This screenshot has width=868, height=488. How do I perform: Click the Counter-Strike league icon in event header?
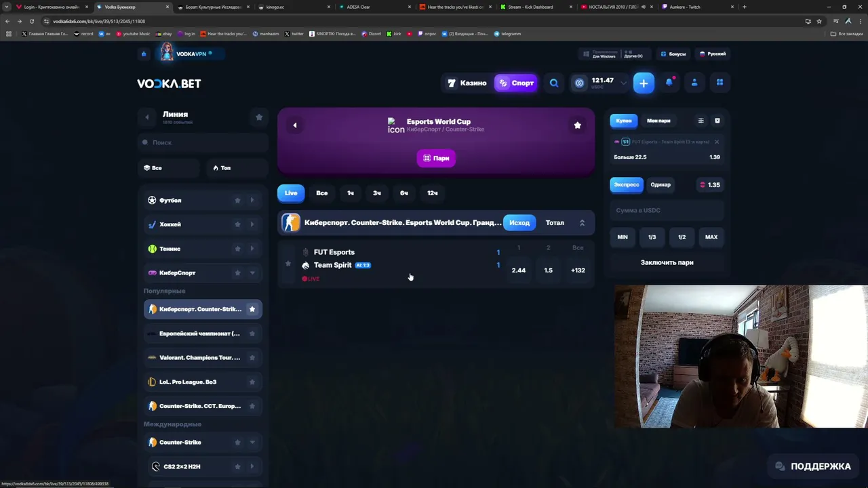tap(291, 222)
